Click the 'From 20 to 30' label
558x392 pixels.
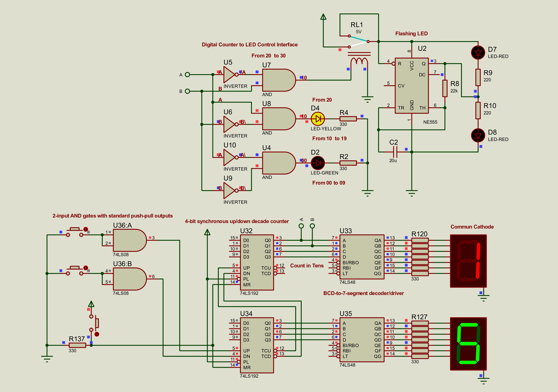click(269, 56)
